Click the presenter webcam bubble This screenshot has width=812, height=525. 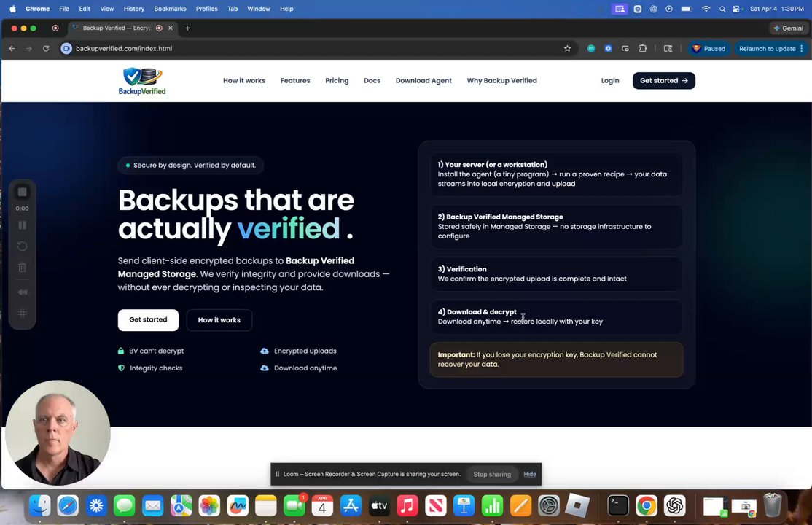coord(58,432)
